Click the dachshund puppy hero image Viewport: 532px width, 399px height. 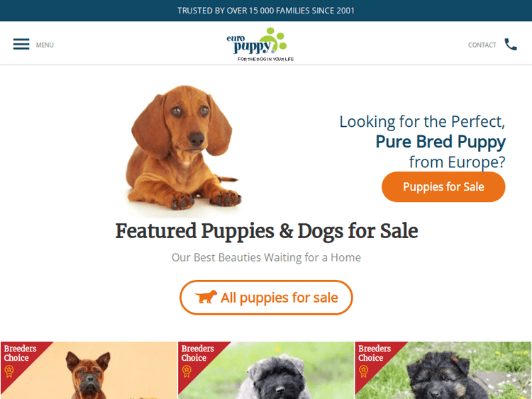184,147
